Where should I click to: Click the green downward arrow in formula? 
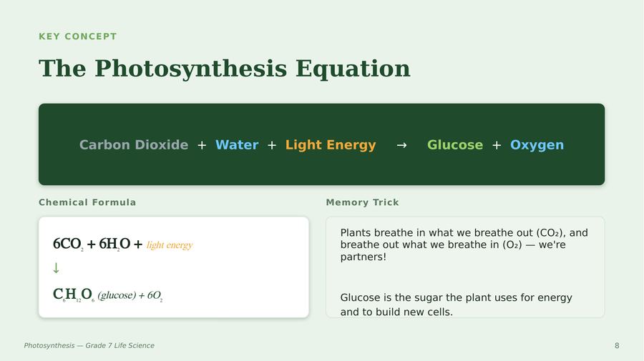(x=57, y=268)
